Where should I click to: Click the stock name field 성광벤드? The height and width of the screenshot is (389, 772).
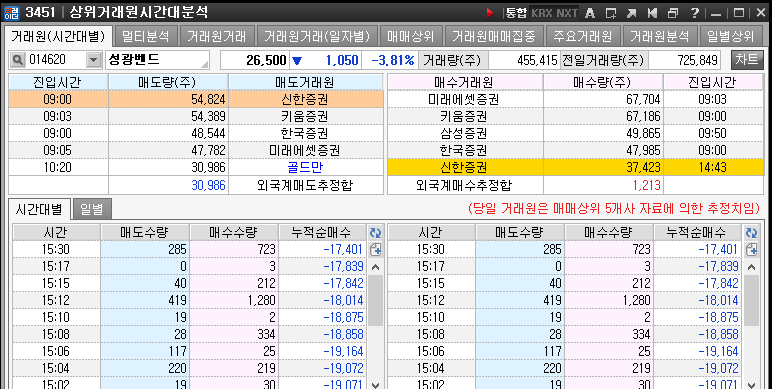click(x=157, y=60)
